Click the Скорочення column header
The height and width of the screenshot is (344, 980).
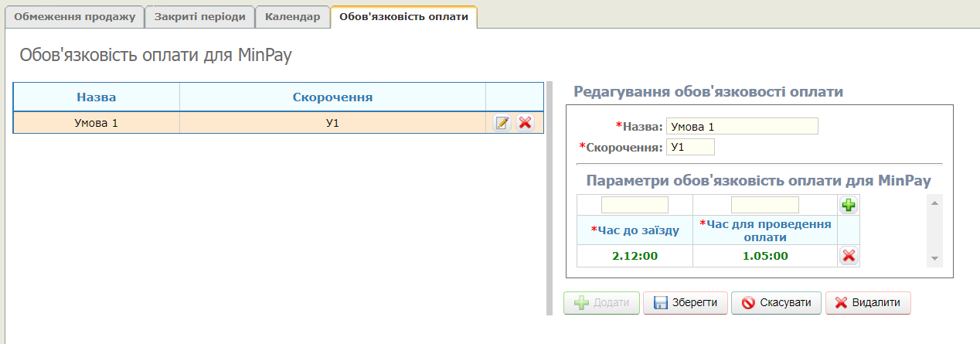click(x=332, y=97)
